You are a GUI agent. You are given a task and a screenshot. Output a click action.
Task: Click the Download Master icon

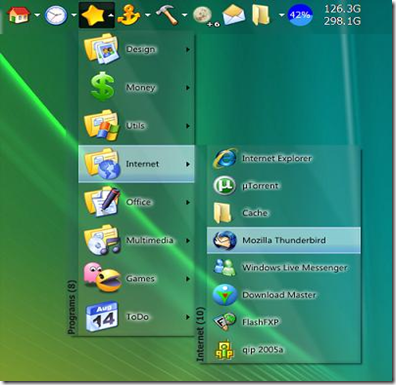click(x=225, y=295)
